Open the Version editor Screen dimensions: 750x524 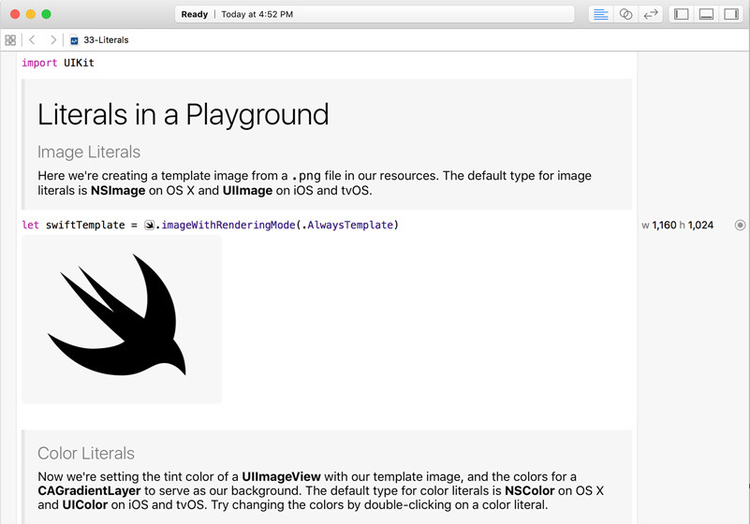click(x=650, y=15)
